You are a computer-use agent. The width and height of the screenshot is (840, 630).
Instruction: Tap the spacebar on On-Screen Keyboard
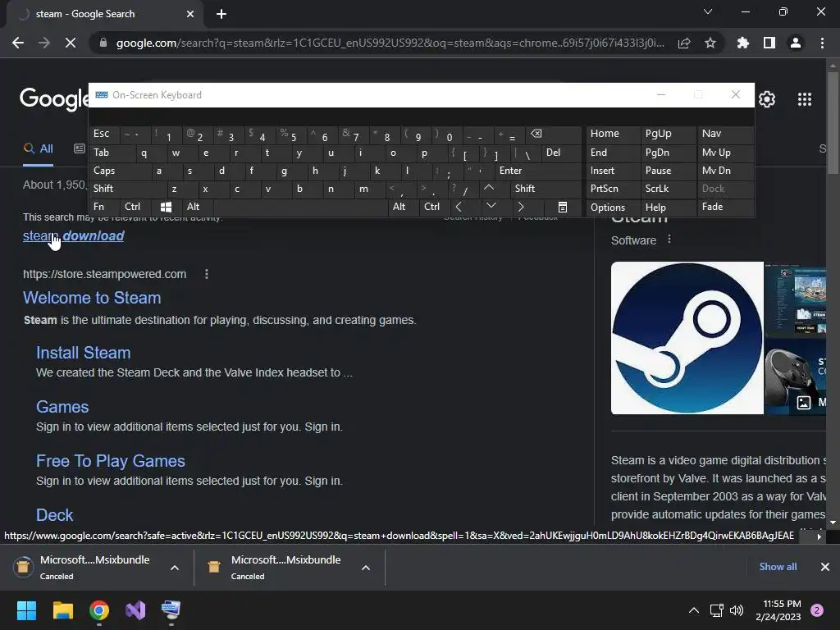pos(300,208)
